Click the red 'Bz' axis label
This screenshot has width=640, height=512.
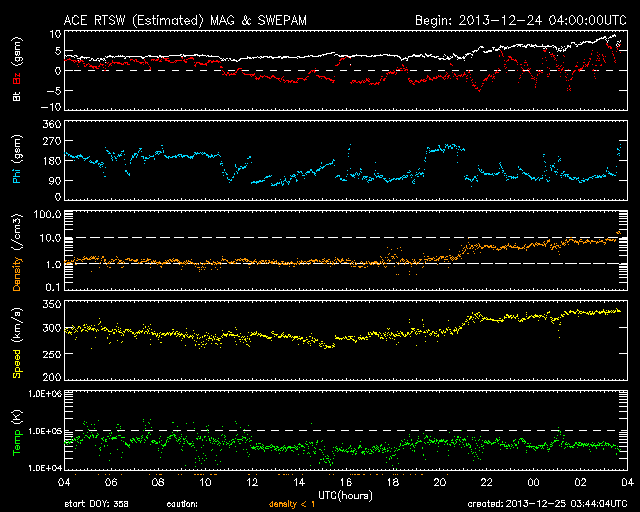pyautogui.click(x=17, y=79)
